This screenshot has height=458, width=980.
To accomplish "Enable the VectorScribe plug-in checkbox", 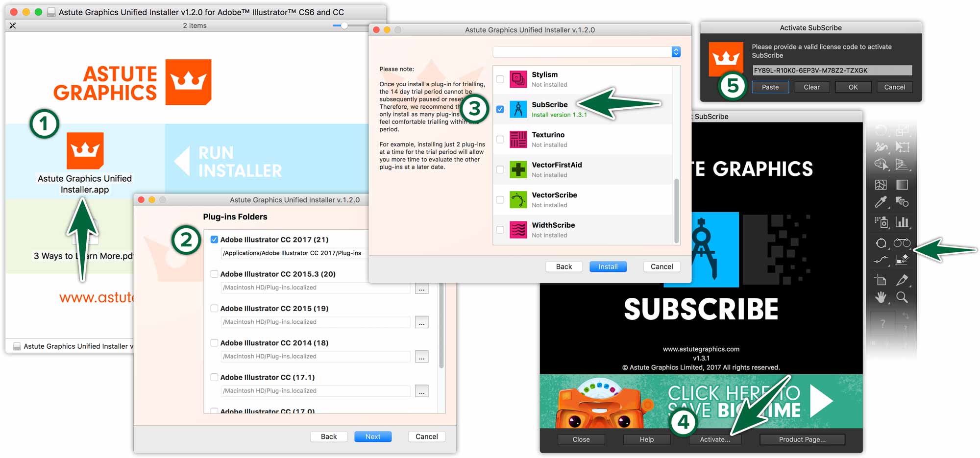I will point(500,199).
